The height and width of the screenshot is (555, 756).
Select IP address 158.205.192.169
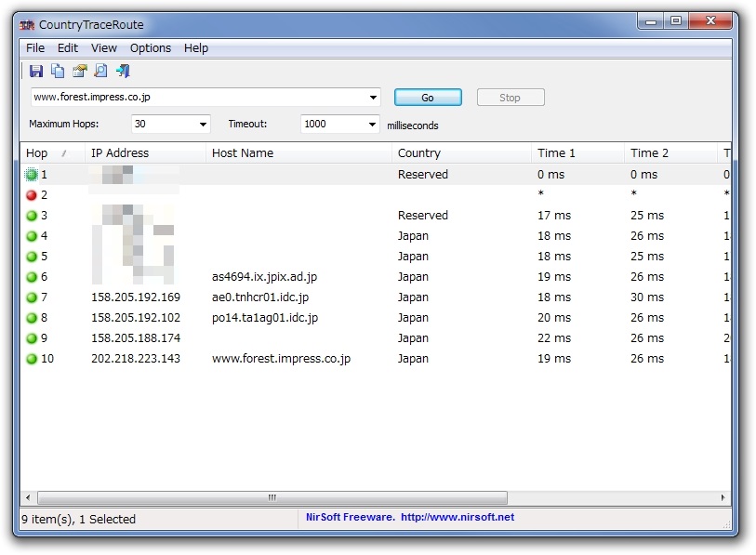[x=136, y=297]
